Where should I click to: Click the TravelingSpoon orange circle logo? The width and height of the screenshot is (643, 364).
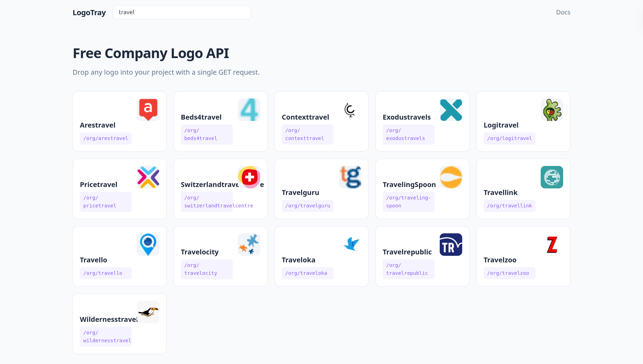(451, 177)
